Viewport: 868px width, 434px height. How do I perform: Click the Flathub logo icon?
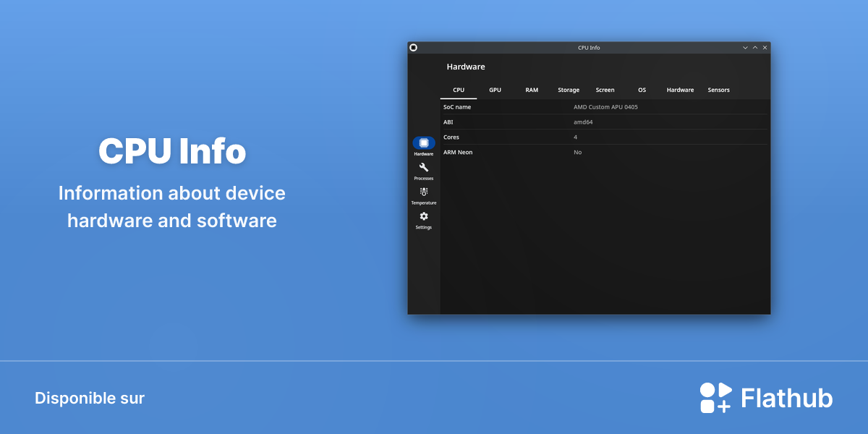tap(716, 398)
